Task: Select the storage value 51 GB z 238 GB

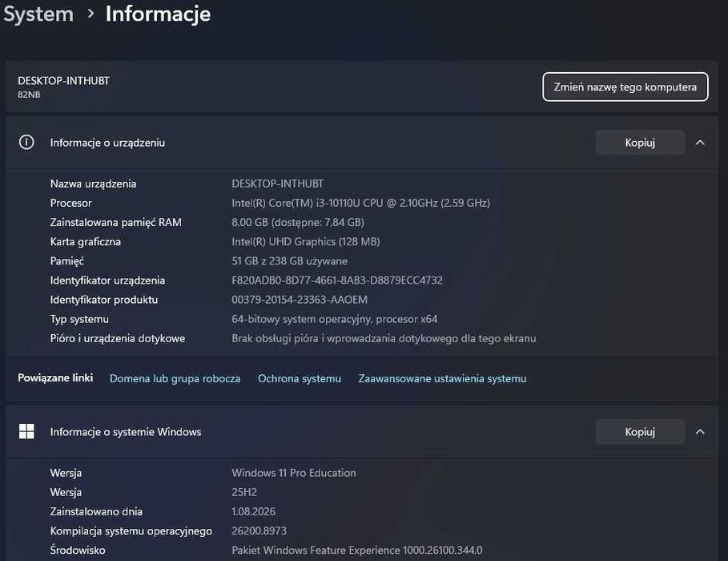Action: (x=289, y=261)
